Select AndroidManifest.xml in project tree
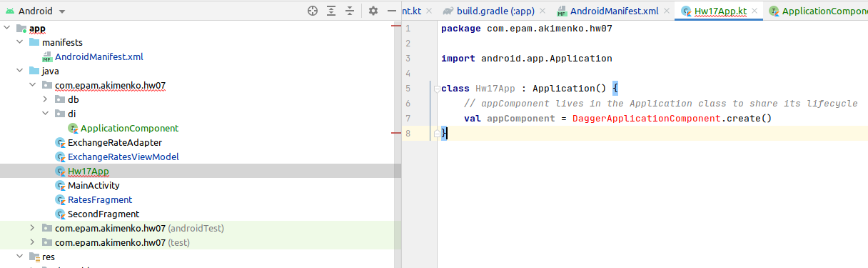Screen dimensions: 868x268 pyautogui.click(x=99, y=56)
